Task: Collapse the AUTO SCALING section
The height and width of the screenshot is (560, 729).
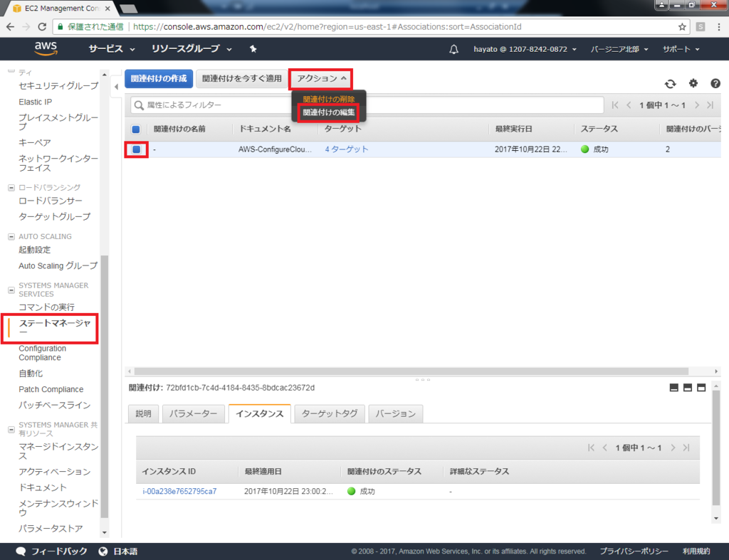Action: click(x=11, y=236)
